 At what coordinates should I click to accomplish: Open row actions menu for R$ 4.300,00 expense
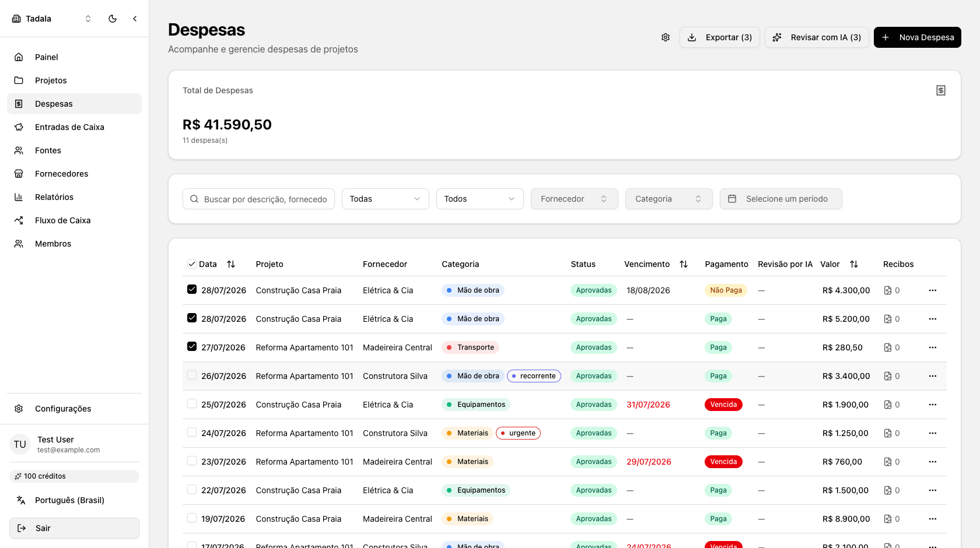click(x=933, y=290)
